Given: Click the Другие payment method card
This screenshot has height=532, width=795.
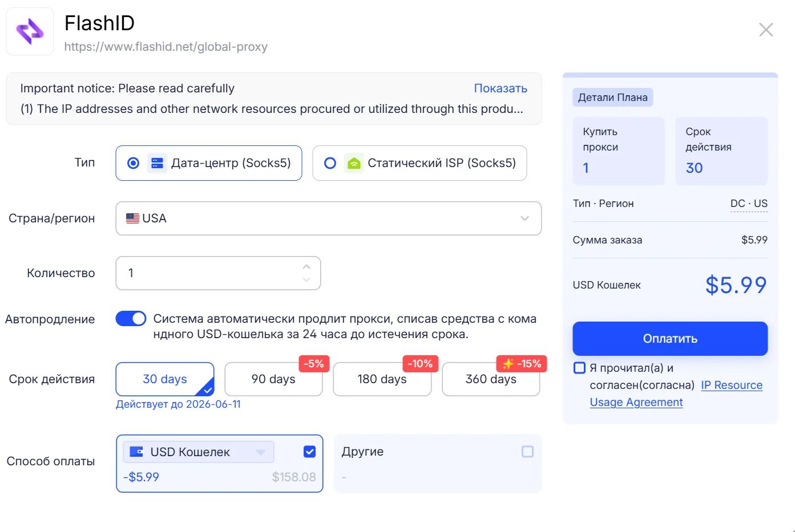Looking at the screenshot, I should point(438,464).
